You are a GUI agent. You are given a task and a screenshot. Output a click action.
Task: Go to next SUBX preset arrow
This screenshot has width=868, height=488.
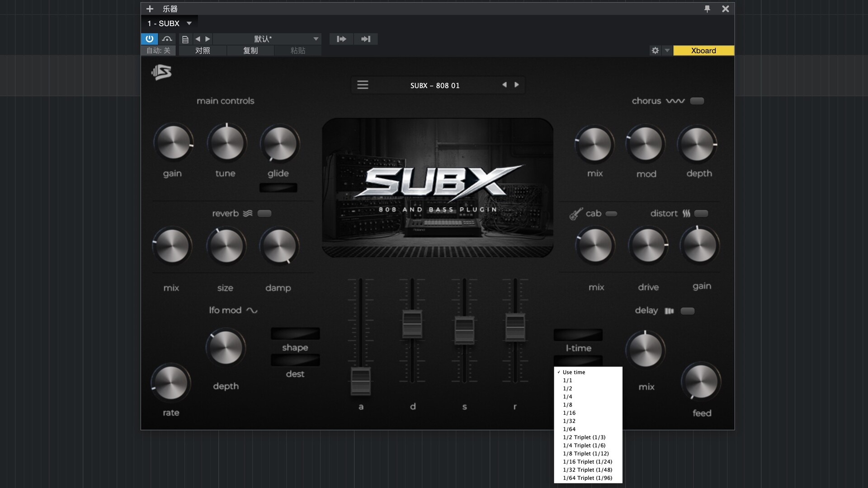tap(517, 84)
